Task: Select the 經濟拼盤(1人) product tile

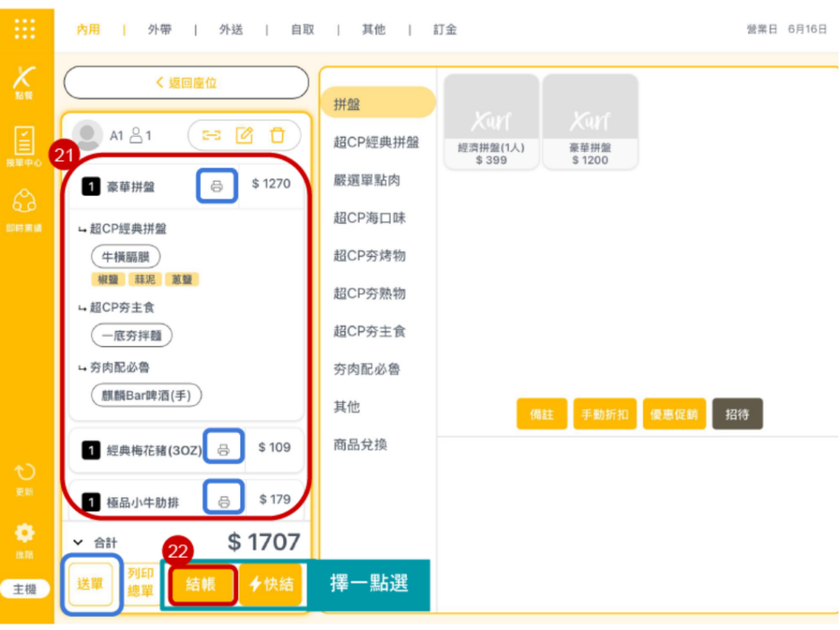Action: coord(491,121)
